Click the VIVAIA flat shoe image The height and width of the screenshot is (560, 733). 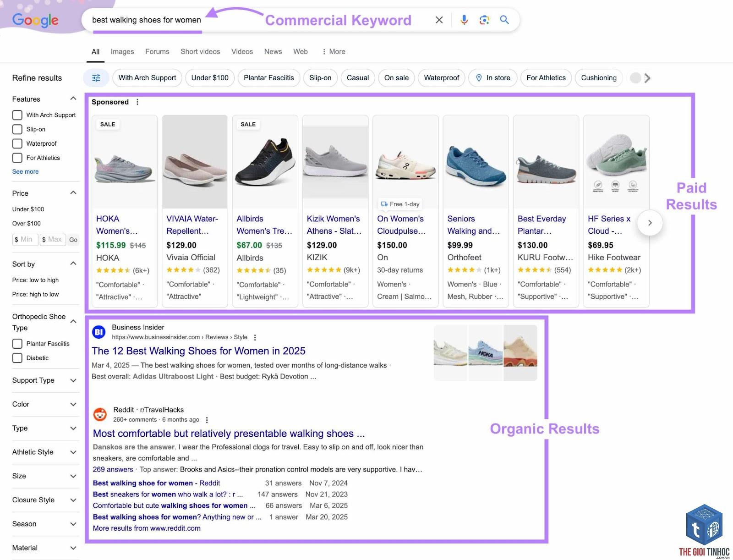pyautogui.click(x=195, y=163)
